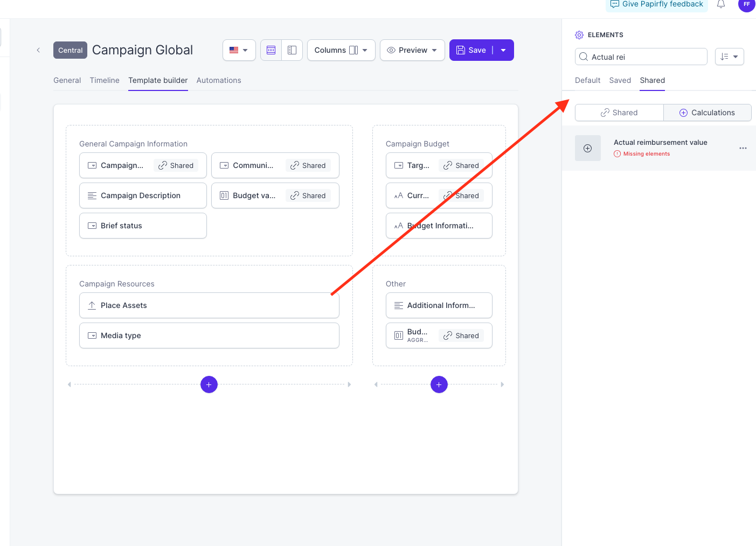Click the Communi... dropdown element icon
This screenshot has height=546, width=756.
pyautogui.click(x=224, y=165)
